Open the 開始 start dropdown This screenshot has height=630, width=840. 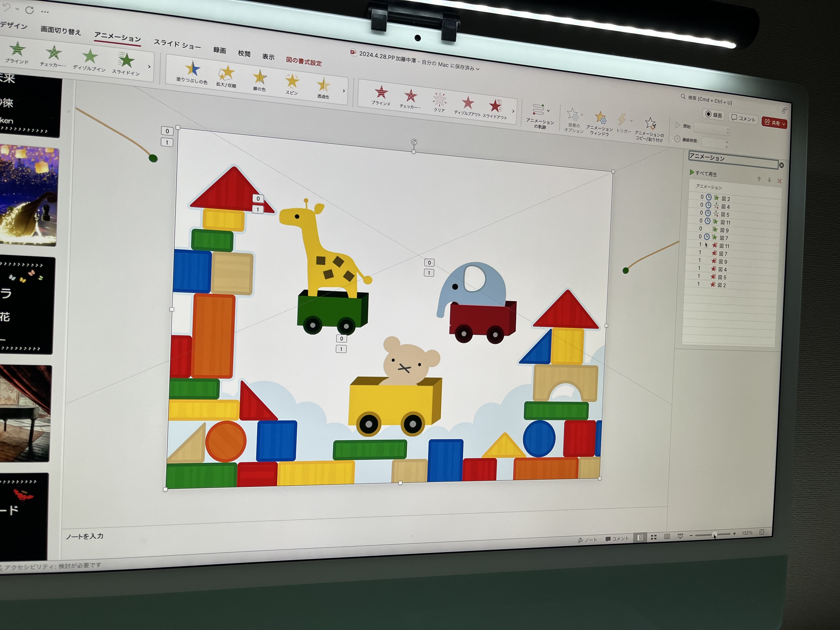click(x=712, y=129)
